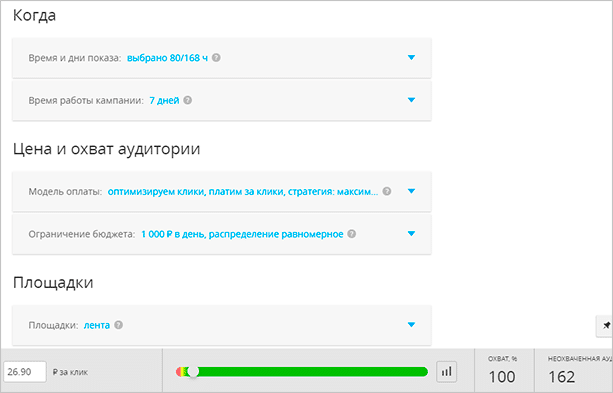Image resolution: width=613 pixels, height=393 pixels.
Task: Click the Время работы кампании label
Action: (x=86, y=100)
